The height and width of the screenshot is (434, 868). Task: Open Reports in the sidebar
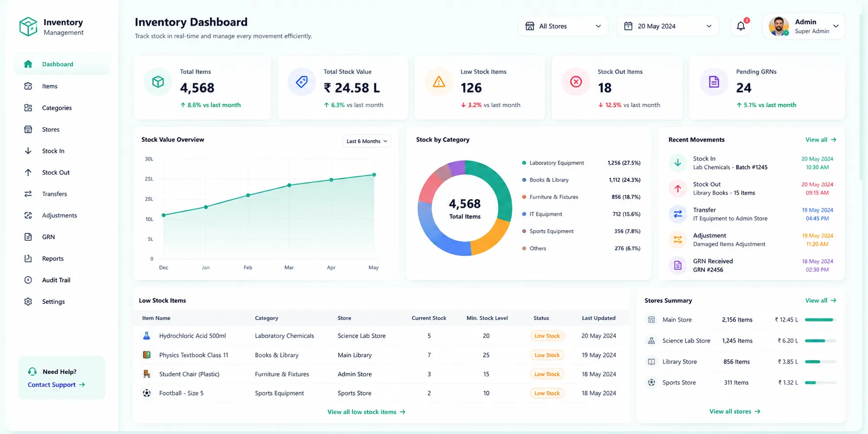click(x=62, y=258)
